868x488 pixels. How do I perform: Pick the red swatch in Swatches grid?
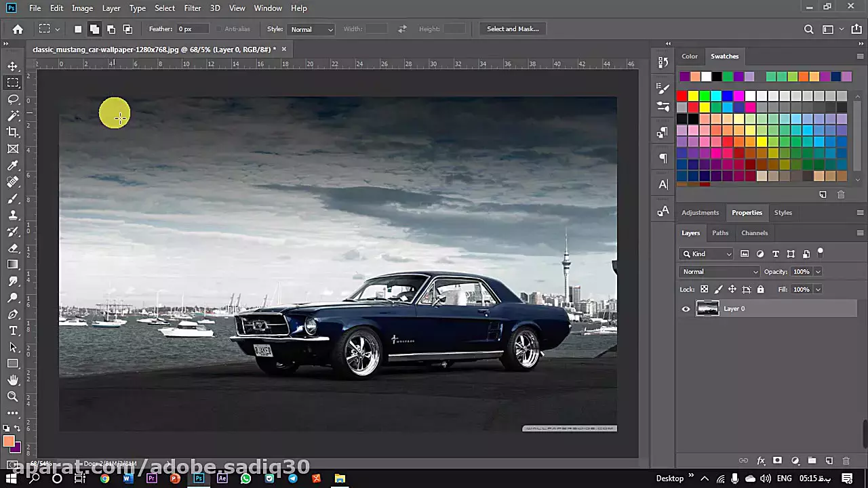[682, 96]
